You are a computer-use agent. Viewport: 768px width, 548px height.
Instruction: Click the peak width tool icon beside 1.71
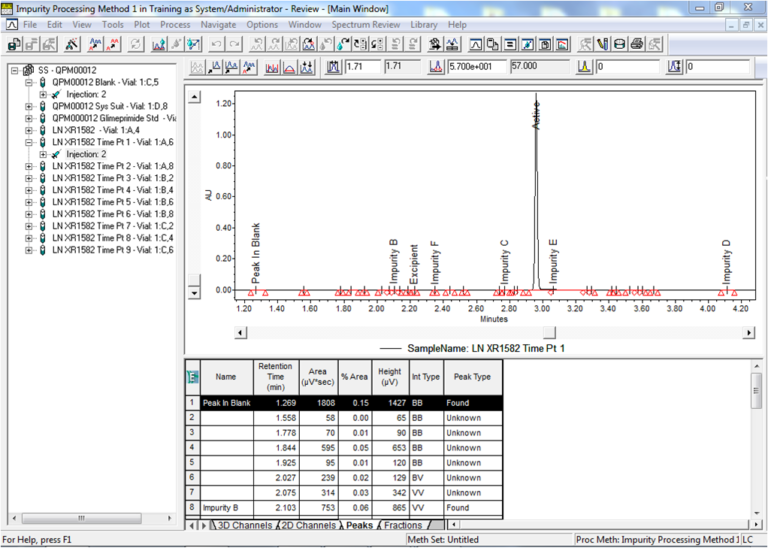(334, 67)
